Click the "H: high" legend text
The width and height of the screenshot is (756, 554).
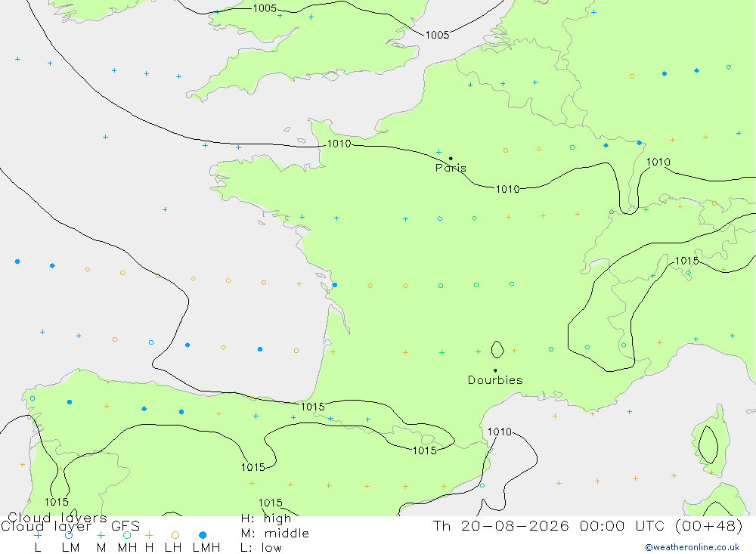(x=265, y=518)
